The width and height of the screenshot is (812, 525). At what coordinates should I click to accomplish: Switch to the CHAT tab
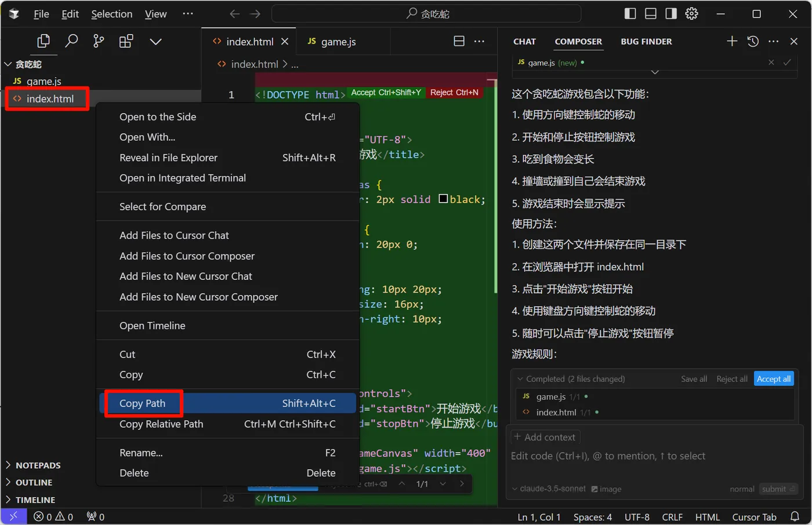click(524, 42)
